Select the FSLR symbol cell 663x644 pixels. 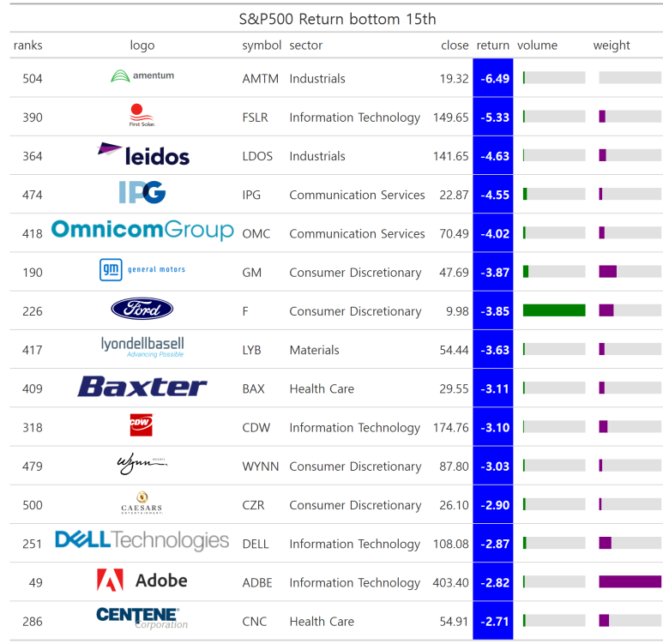[255, 117]
